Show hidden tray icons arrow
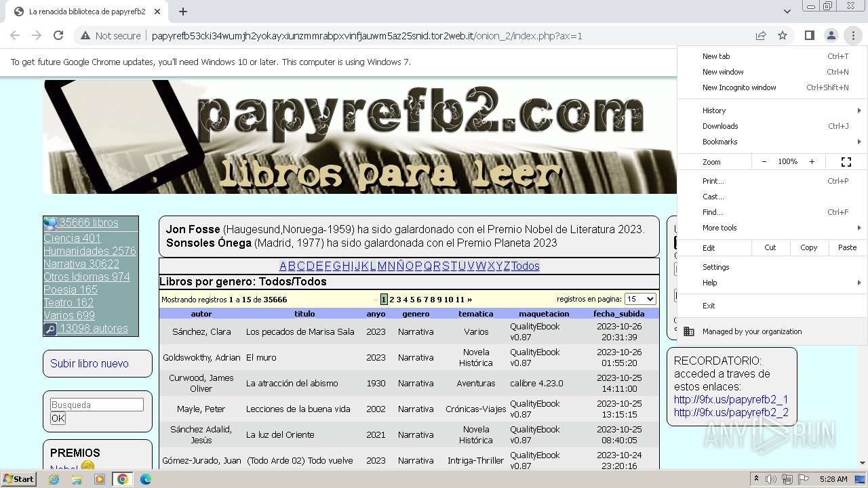Image resolution: width=868 pixels, height=488 pixels. 757,479
